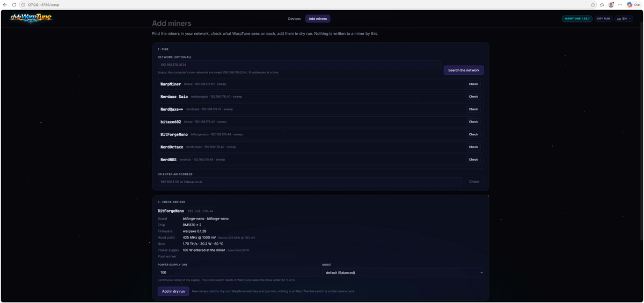The width and height of the screenshot is (644, 303).
Task: Switch to the Devices tab
Action: click(295, 19)
